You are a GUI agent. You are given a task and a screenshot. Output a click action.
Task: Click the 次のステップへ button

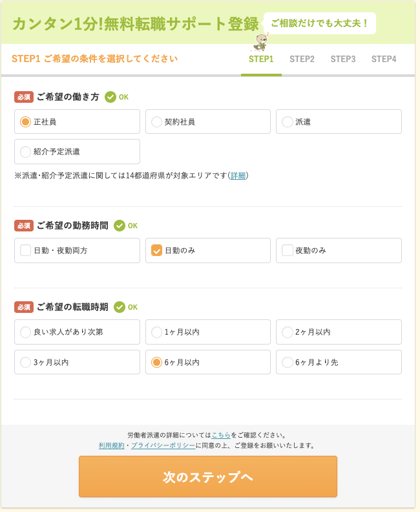[x=208, y=476]
